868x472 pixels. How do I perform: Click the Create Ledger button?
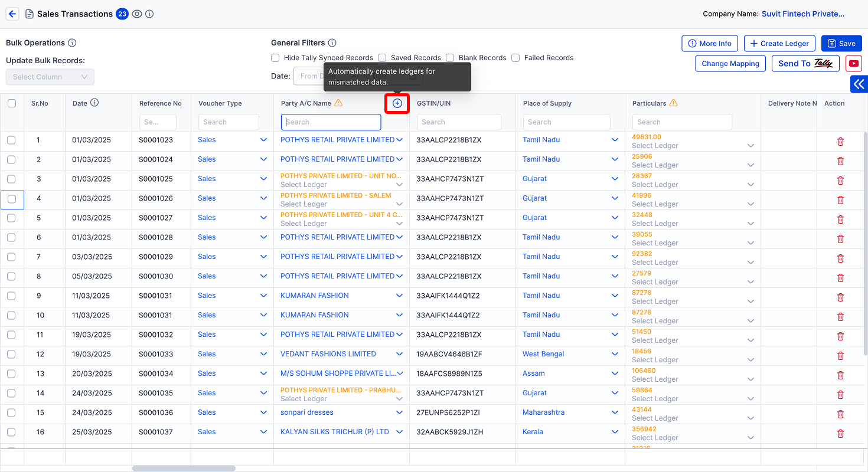point(779,44)
